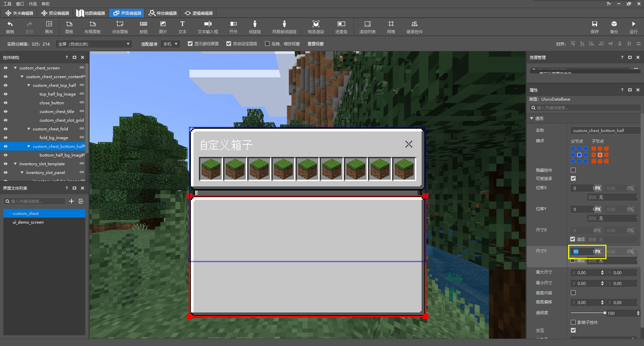Image resolution: width=644 pixels, height=346 pixels.
Task: Add a 布局面板 layout panel control
Action: click(93, 27)
